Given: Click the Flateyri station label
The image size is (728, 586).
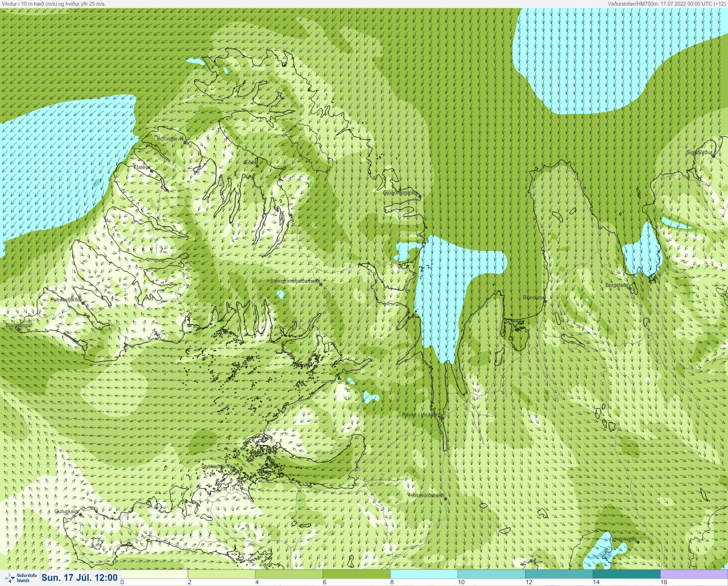Looking at the screenshot, I should pyautogui.click(x=142, y=167).
